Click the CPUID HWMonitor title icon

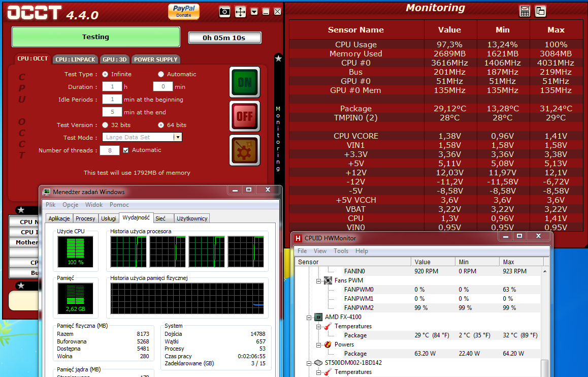point(298,238)
